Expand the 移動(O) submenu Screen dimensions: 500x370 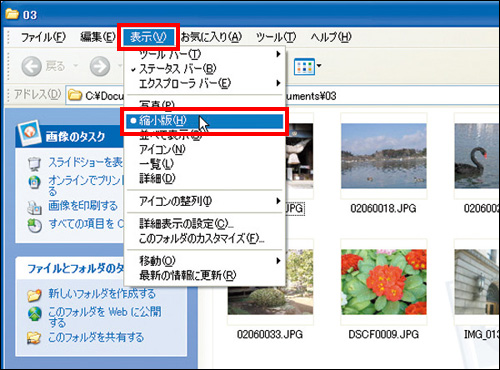point(205,261)
